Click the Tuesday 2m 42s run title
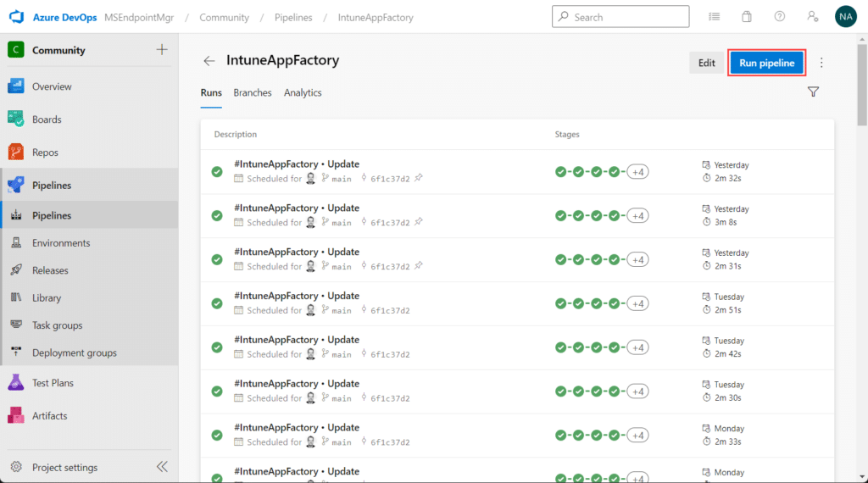The image size is (868, 483). pyautogui.click(x=297, y=340)
